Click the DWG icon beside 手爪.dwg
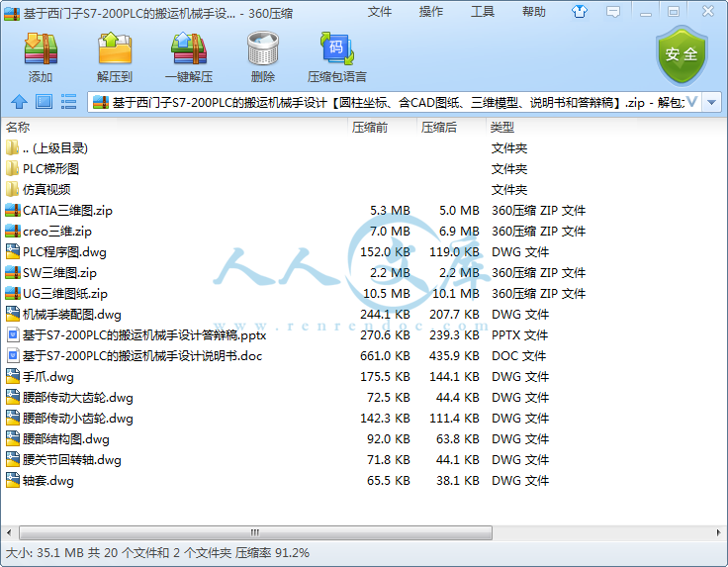Image resolution: width=728 pixels, height=567 pixels. pyautogui.click(x=13, y=377)
